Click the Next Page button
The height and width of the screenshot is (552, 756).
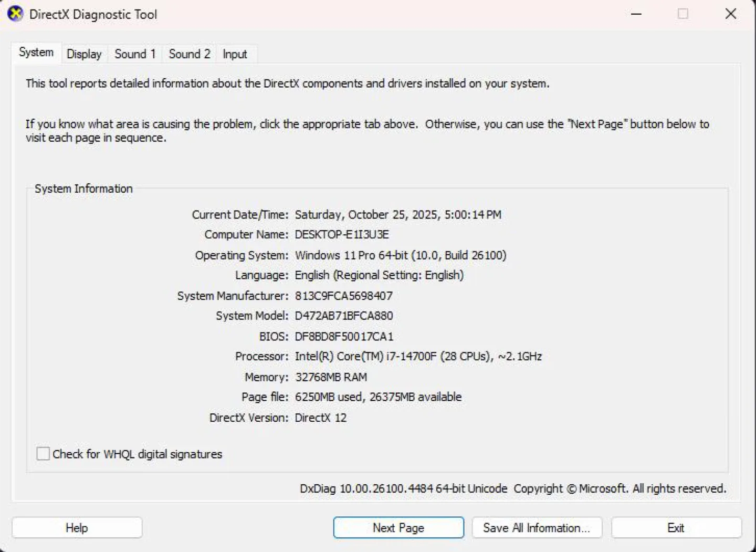pyautogui.click(x=398, y=528)
